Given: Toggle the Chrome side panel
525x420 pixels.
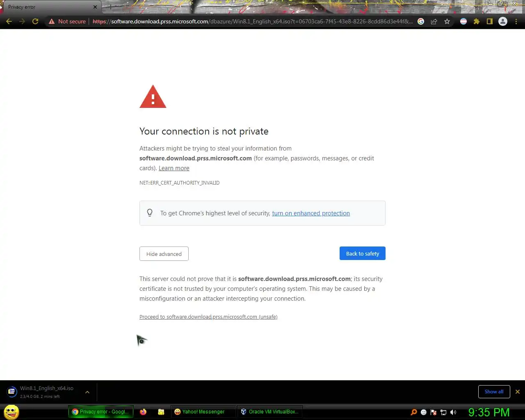Looking at the screenshot, I should (x=490, y=21).
